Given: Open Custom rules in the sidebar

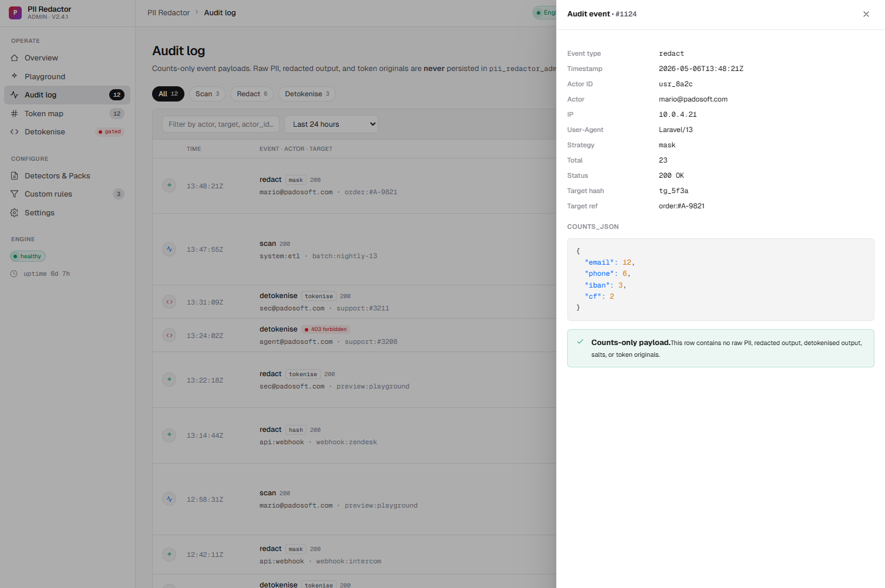Looking at the screenshot, I should (67, 194).
